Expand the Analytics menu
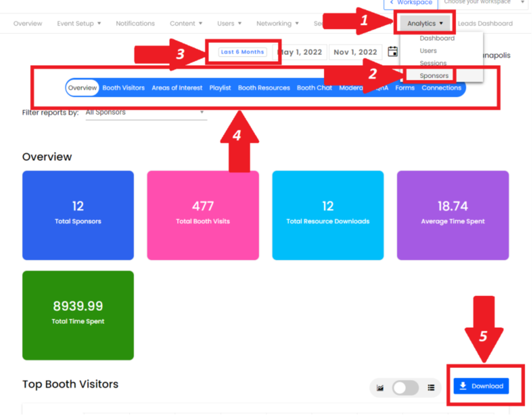The width and height of the screenshot is (532, 415). 424,24
